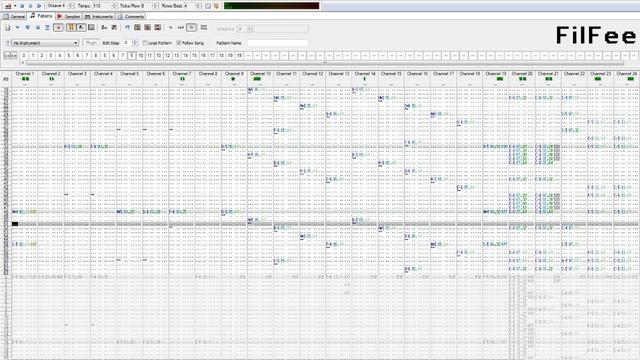Click the plugin selector under Channel 12
This screenshot has height=360, width=640.
click(x=313, y=84)
